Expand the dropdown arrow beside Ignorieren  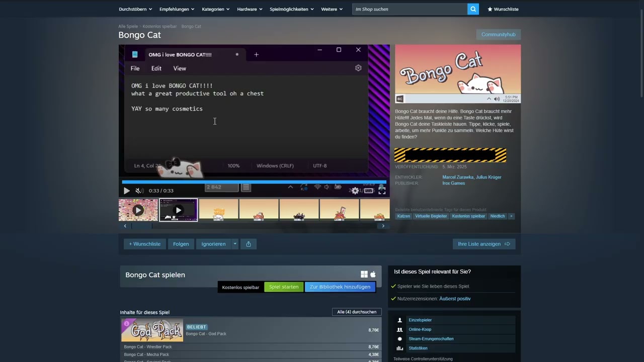point(234,244)
